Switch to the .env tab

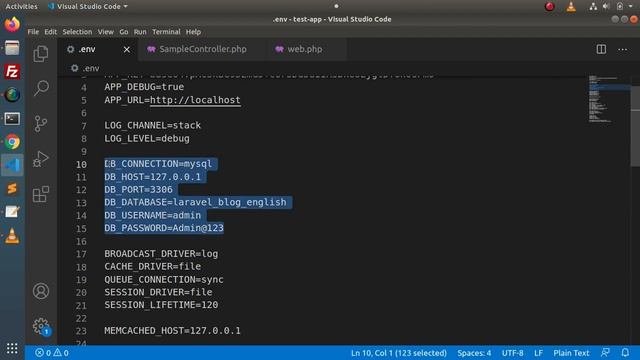(x=98, y=49)
